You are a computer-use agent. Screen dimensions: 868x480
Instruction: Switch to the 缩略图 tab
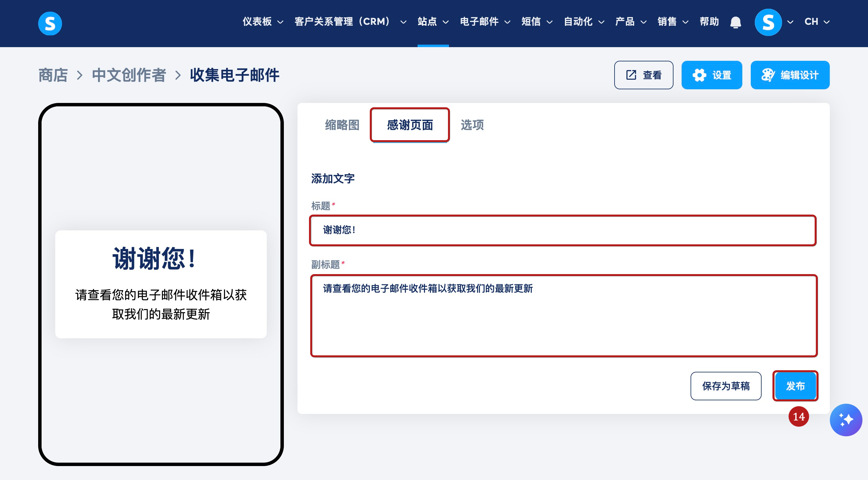(x=342, y=125)
